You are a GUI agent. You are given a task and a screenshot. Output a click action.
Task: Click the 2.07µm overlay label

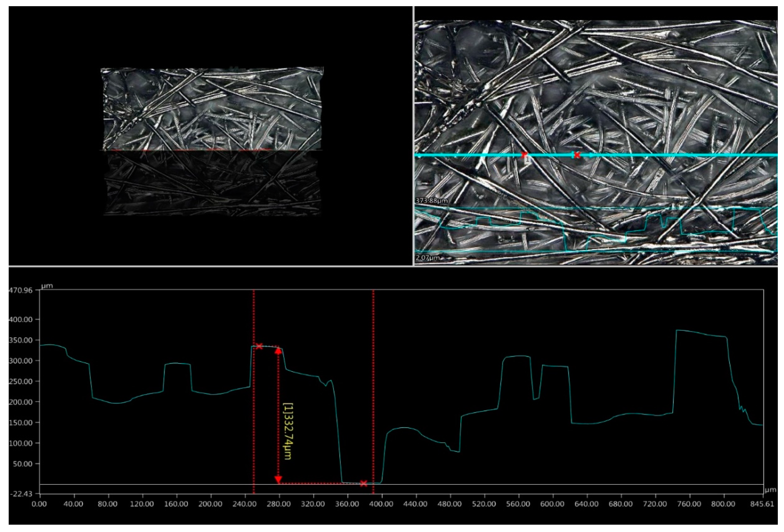427,258
